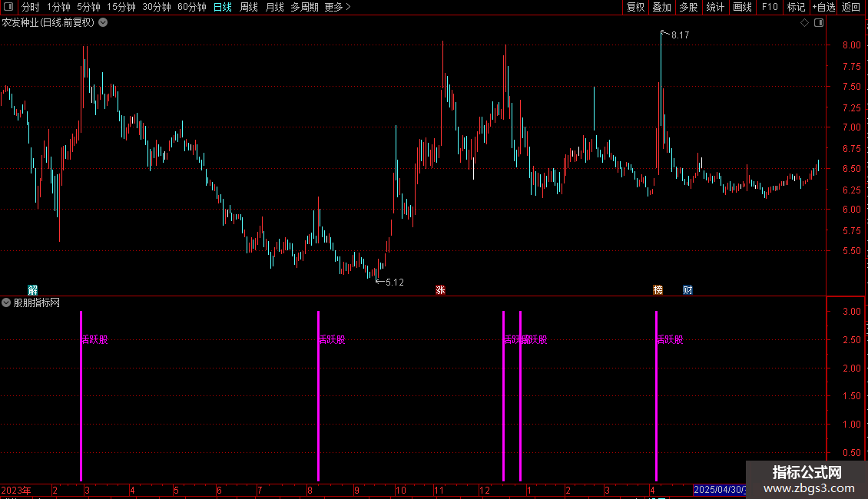This screenshot has height=499, width=868.
Task: Expand dropdown next to 农发种业 title
Action: click(x=103, y=23)
